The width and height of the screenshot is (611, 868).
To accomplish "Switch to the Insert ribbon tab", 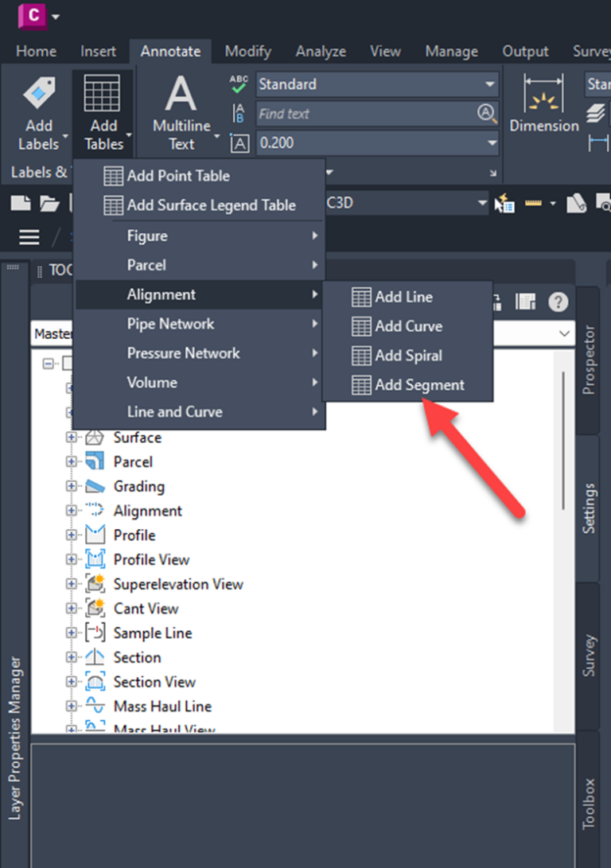I will tap(98, 52).
